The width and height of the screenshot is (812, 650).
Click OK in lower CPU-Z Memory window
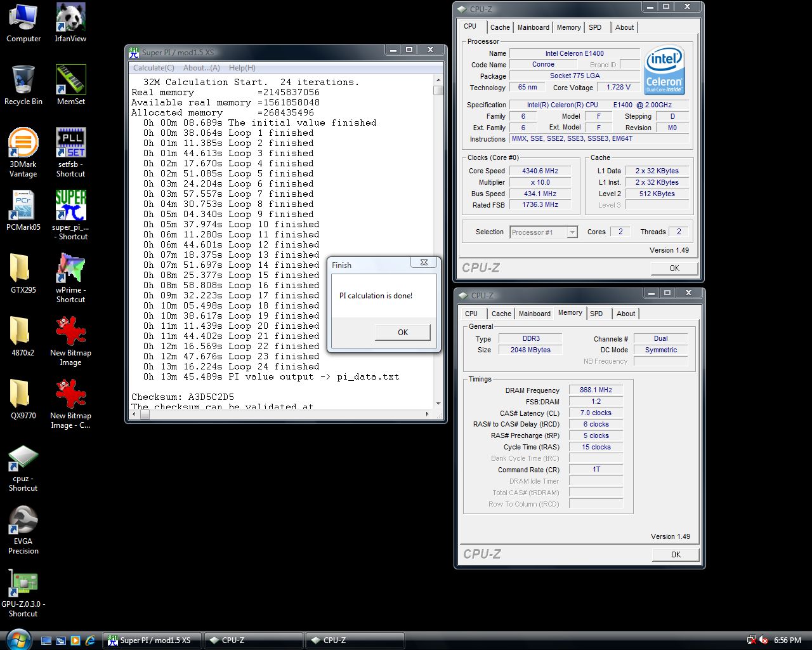pos(676,555)
